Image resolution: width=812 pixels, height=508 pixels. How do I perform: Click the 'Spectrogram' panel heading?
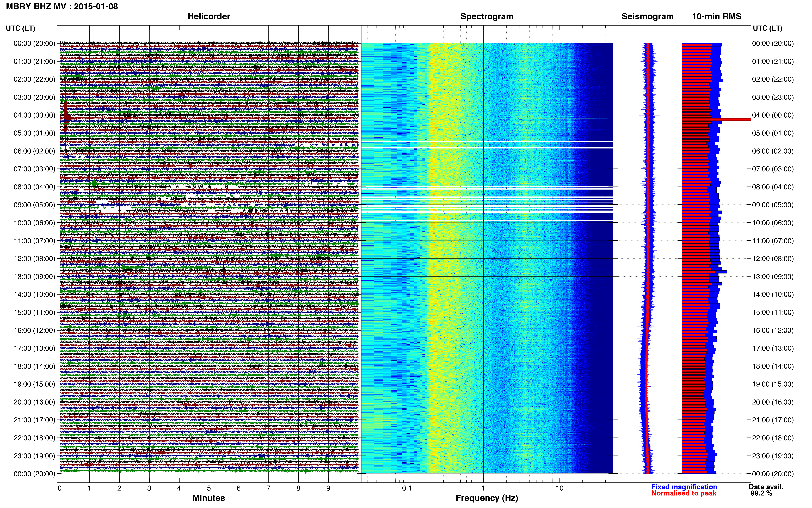tap(487, 16)
